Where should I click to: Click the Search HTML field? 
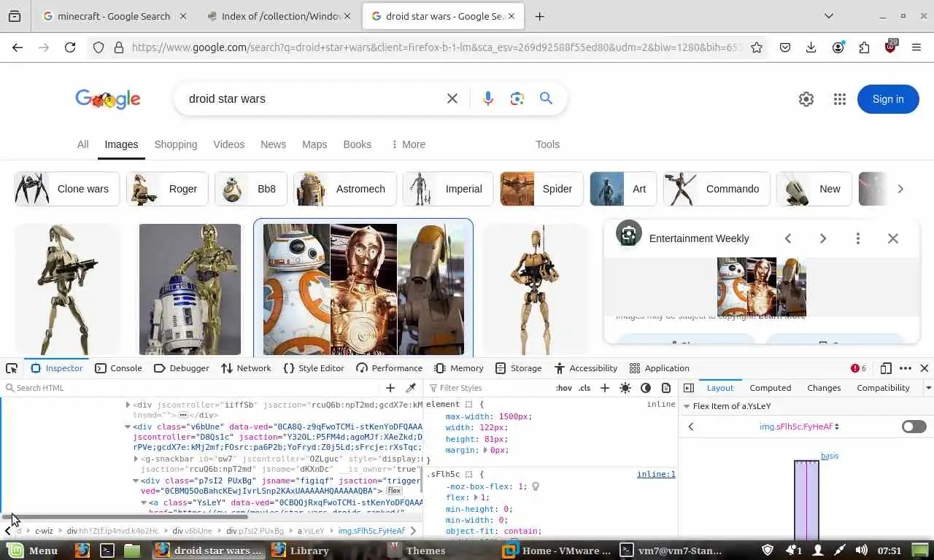191,388
